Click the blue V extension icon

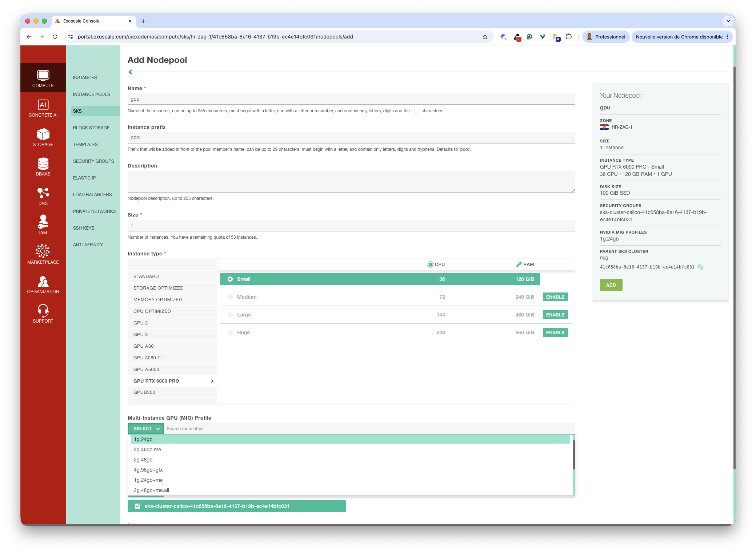click(543, 37)
